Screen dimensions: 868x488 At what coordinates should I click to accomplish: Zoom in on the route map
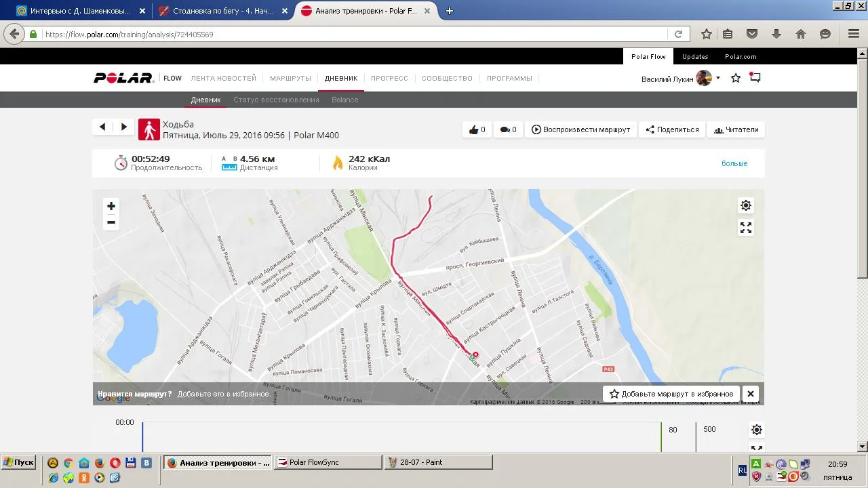pos(111,206)
